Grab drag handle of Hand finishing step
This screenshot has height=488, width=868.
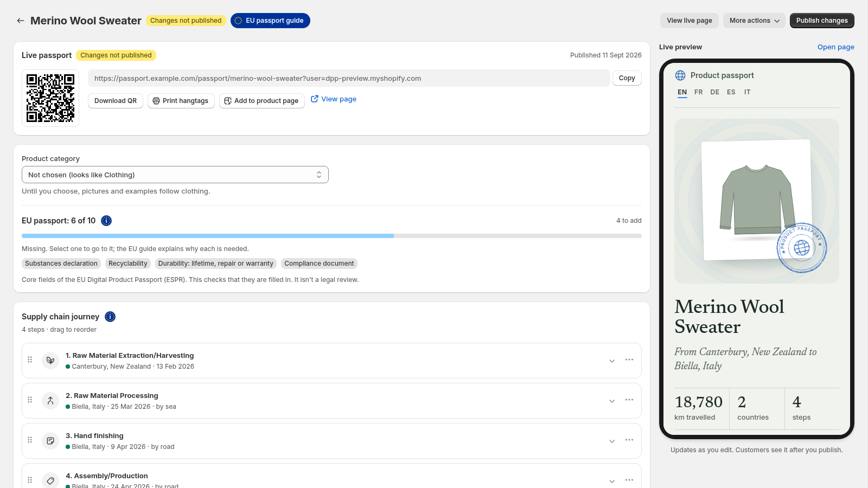point(30,440)
